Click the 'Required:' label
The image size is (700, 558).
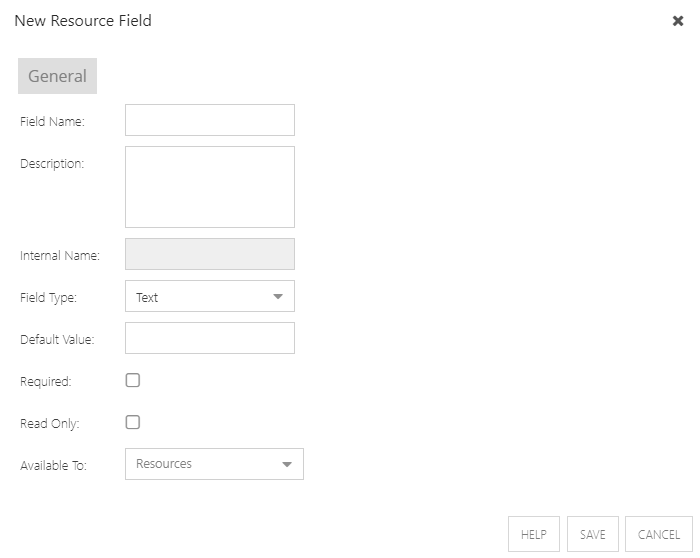point(46,382)
